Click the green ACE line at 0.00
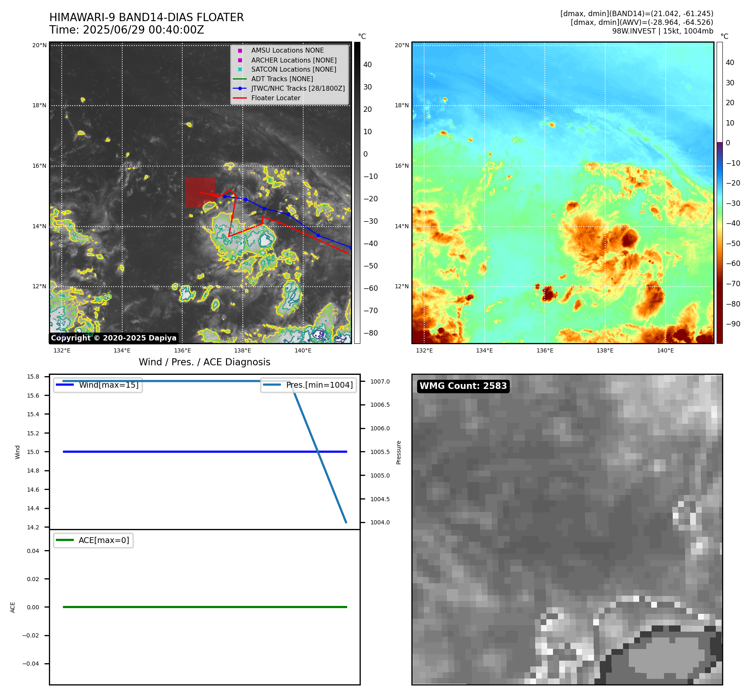Image resolution: width=751 pixels, height=700 pixels. point(205,607)
